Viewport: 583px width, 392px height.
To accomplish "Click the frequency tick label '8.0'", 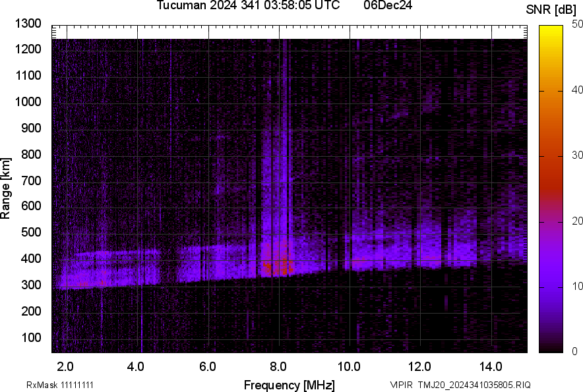I will pyautogui.click(x=278, y=367).
